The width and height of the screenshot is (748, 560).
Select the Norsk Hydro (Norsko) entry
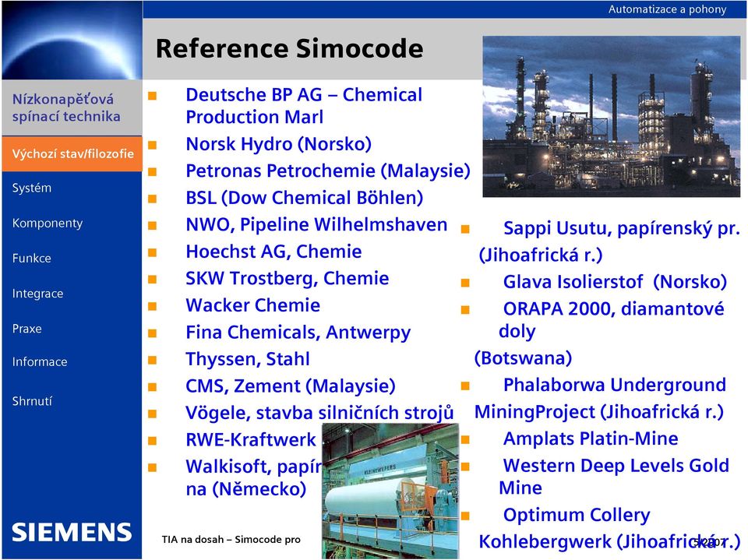click(279, 144)
